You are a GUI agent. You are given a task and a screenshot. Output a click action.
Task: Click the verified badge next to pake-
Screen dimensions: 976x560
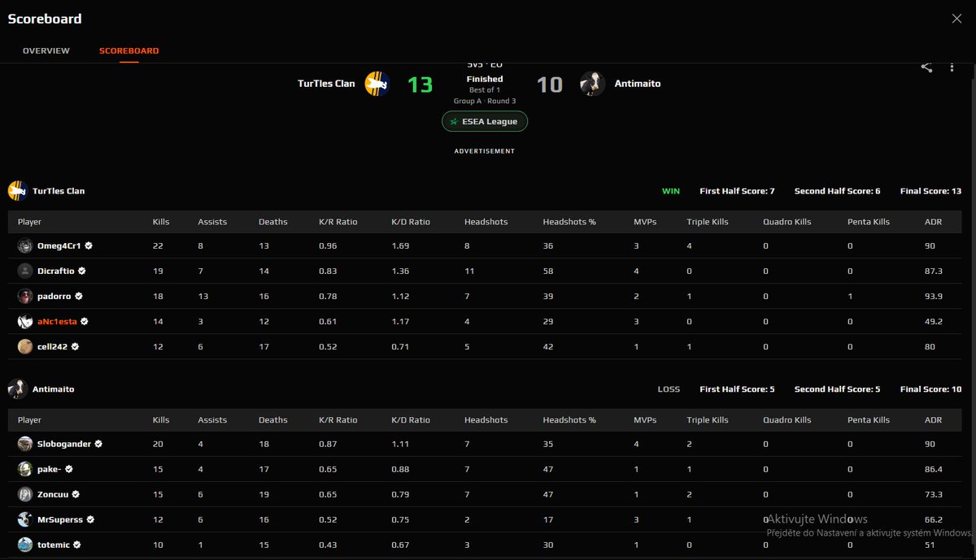pyautogui.click(x=68, y=469)
